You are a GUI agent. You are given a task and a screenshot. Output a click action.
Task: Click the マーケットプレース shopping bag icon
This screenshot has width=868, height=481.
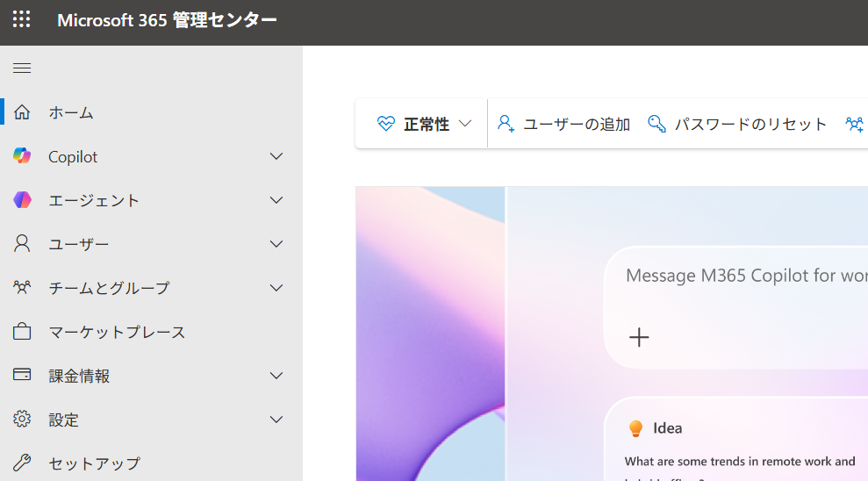coord(22,332)
